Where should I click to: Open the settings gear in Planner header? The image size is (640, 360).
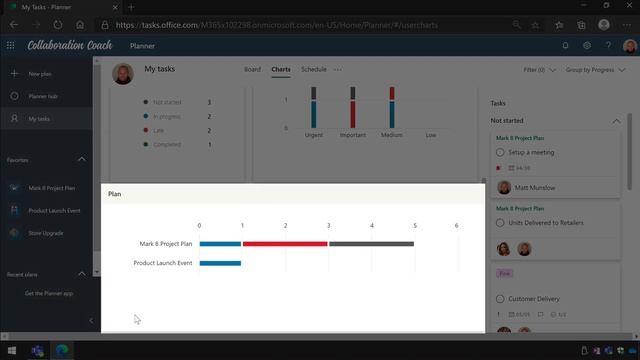click(587, 45)
